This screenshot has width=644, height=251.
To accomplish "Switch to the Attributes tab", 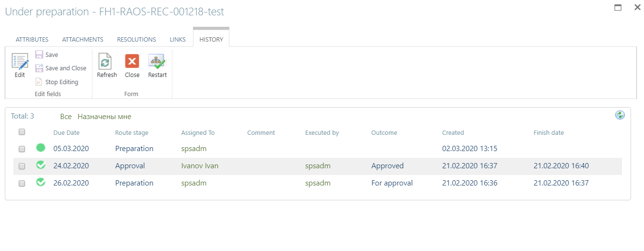I will [x=32, y=40].
